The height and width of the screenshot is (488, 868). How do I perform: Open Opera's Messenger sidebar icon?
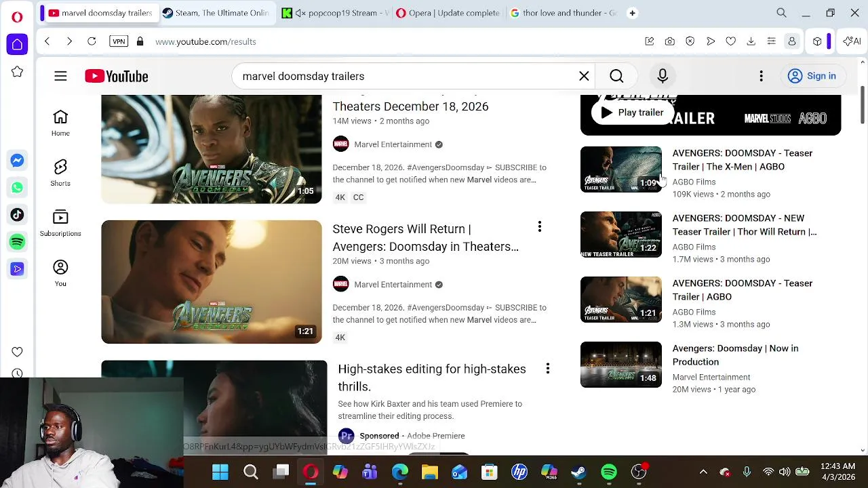17,160
